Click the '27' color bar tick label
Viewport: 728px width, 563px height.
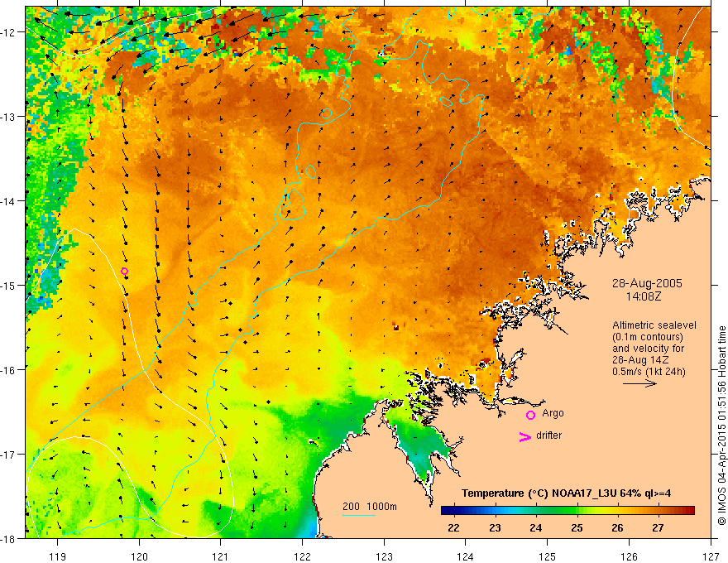pyautogui.click(x=658, y=527)
